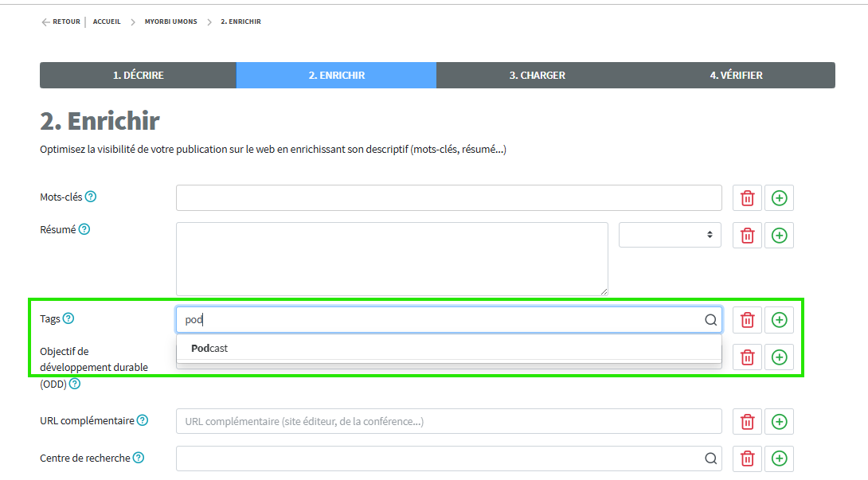Image resolution: width=868 pixels, height=480 pixels.
Task: Click the Tags search magnifier icon
Action: pos(710,320)
